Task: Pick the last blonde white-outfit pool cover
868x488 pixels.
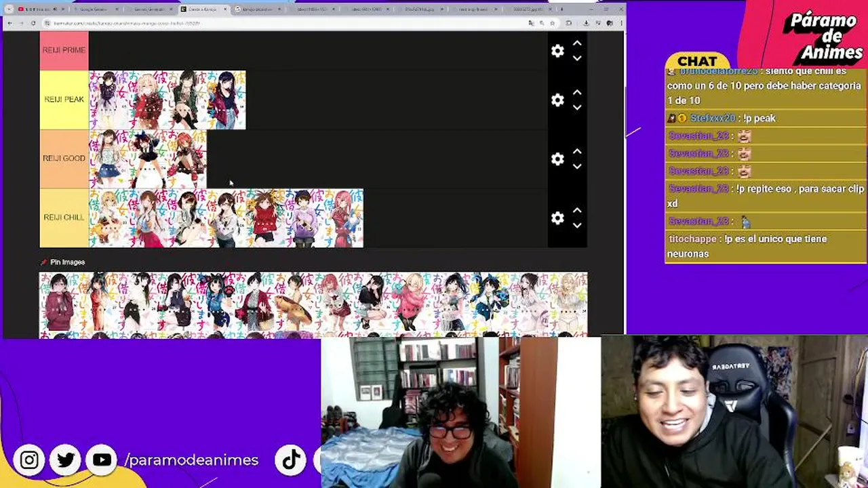Action: [568, 302]
